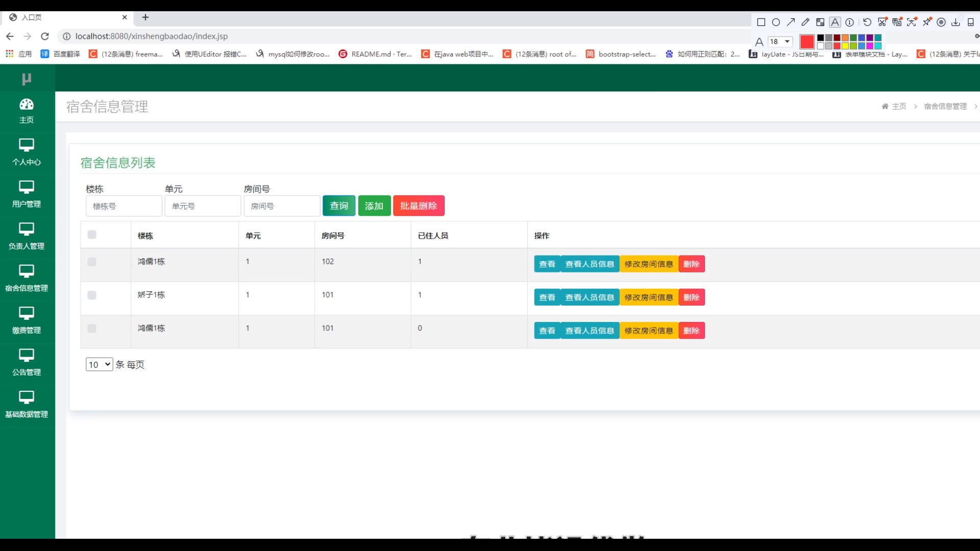Select the arrow drawing tool

791,22
